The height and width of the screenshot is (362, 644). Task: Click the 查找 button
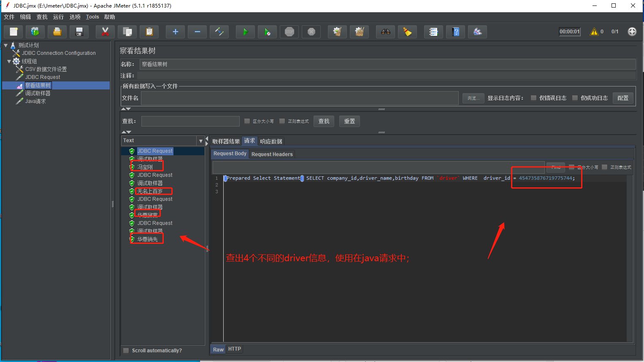pos(324,121)
